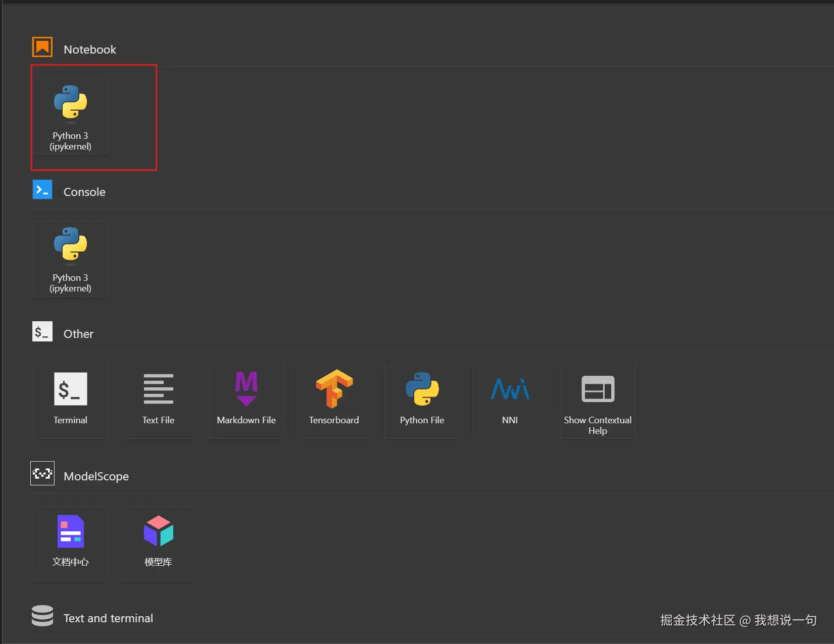Open a Python 3 console under Console

tap(71, 259)
